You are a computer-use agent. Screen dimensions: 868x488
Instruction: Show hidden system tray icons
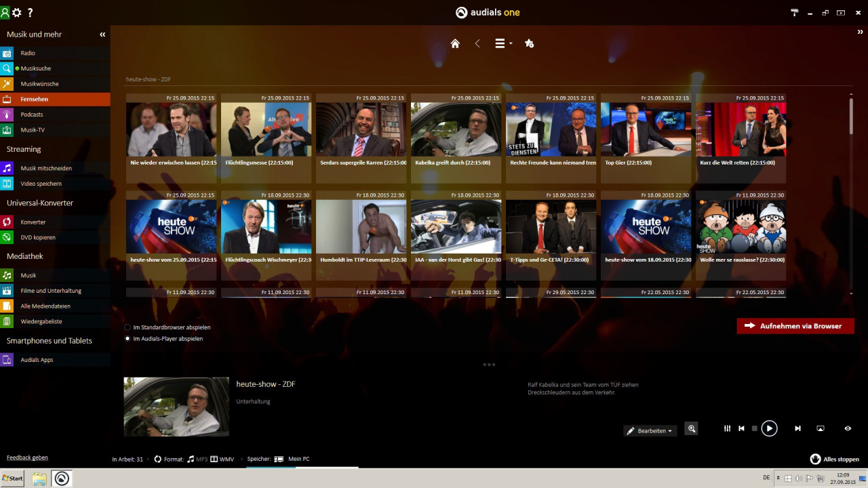778,478
